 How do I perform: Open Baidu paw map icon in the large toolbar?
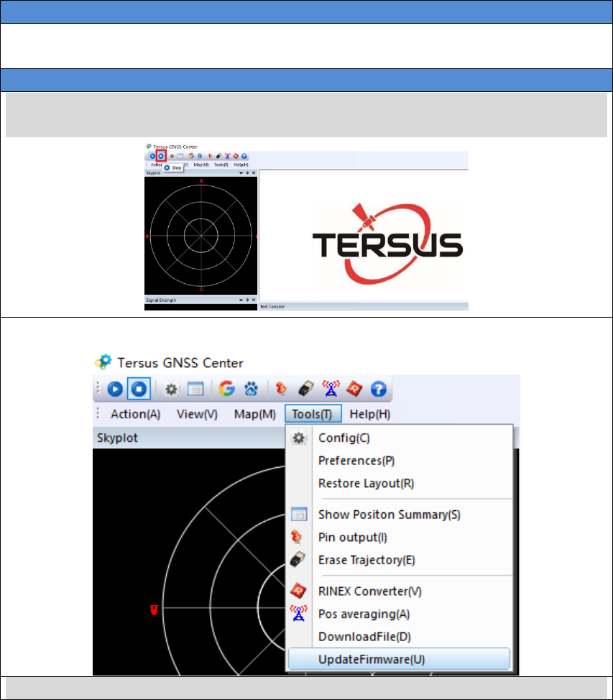(x=251, y=389)
